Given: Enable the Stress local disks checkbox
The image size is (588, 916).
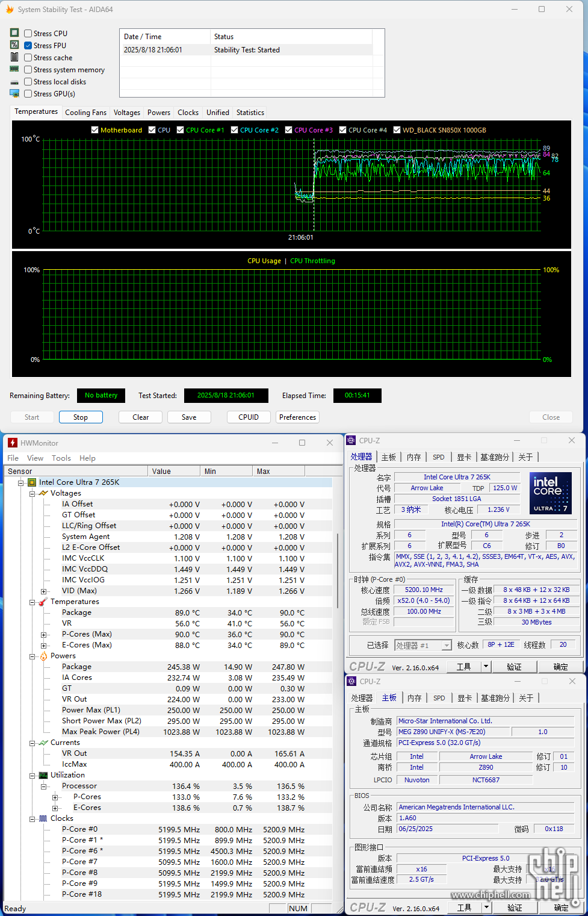Looking at the screenshot, I should (x=28, y=81).
